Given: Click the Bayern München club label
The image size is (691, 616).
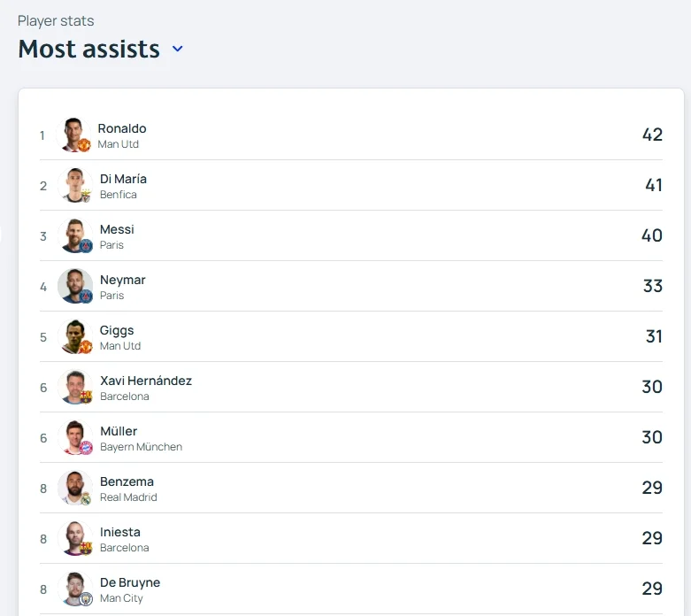Looking at the screenshot, I should pos(141,447).
